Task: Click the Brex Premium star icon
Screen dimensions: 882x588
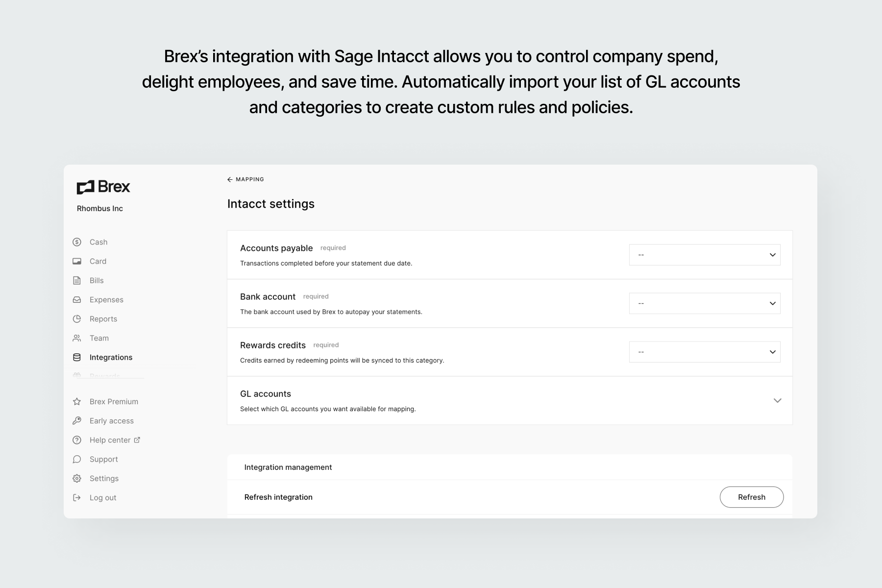Action: coord(77,402)
